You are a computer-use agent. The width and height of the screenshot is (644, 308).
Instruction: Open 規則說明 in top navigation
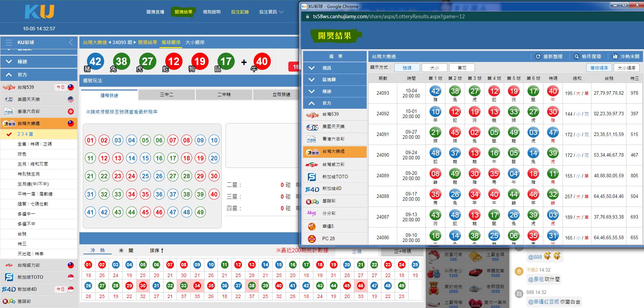point(212,12)
